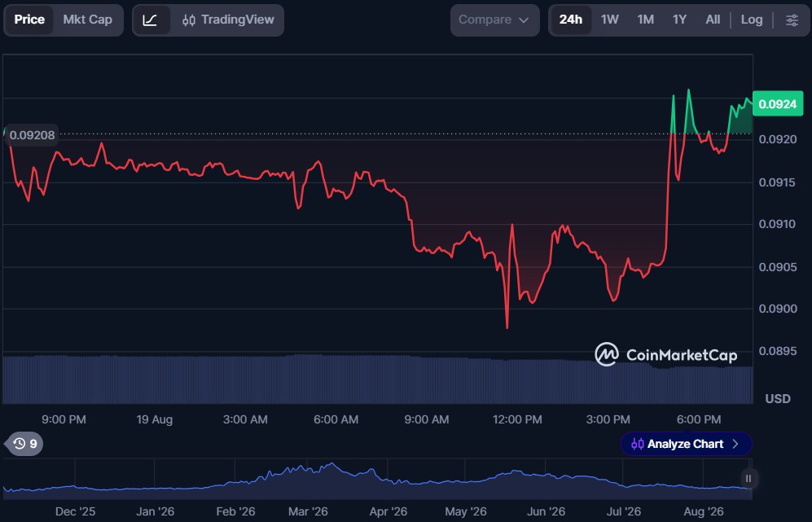Click the 0.0900 axis value
The height and width of the screenshot is (522, 812).
[x=777, y=309]
